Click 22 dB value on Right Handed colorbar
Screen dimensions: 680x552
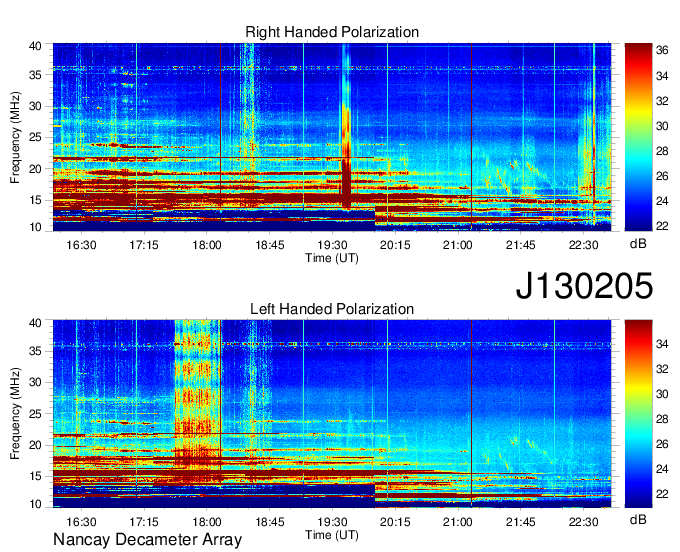click(x=662, y=226)
